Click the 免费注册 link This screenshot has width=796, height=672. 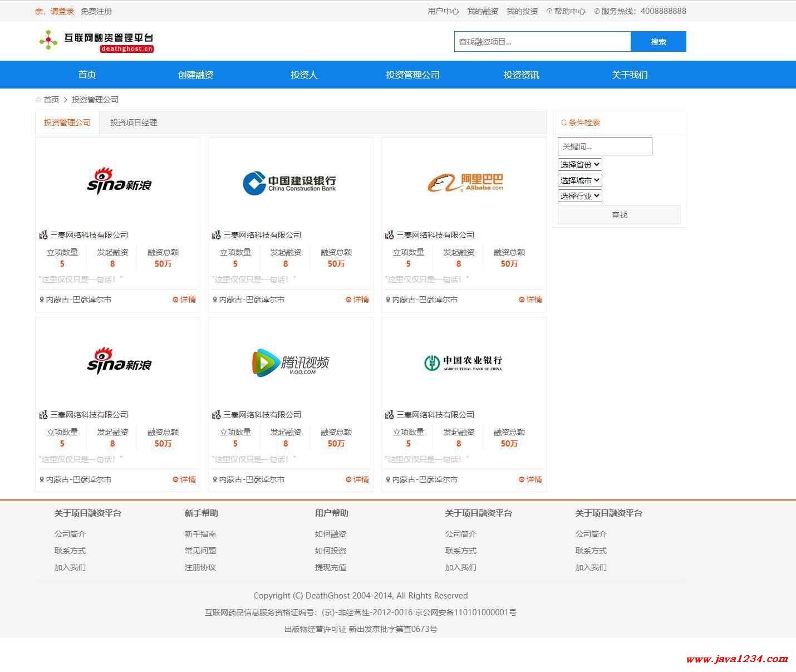(96, 11)
